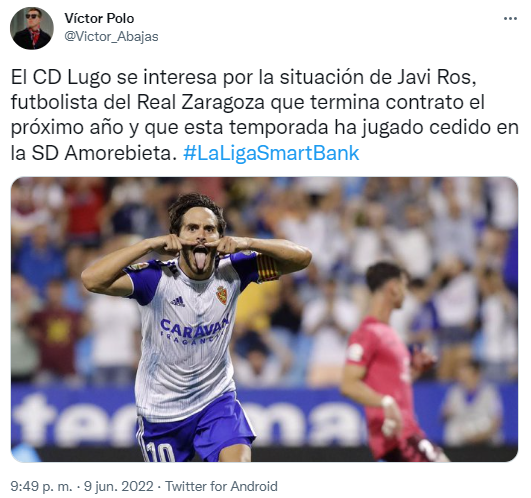Click 'Real Zaragoza' in the tweet text
This screenshot has width=531, height=498.
pos(200,103)
